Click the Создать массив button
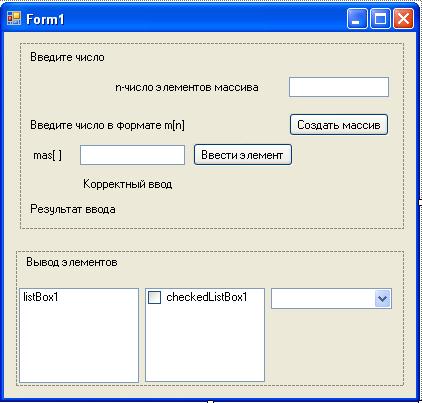Screen dimensions: 422x403 (x=339, y=125)
